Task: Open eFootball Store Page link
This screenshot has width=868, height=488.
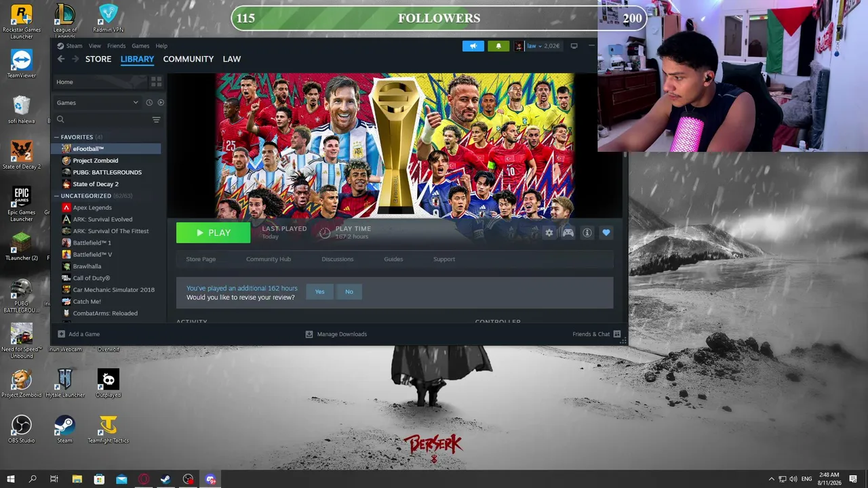Action: (201, 259)
